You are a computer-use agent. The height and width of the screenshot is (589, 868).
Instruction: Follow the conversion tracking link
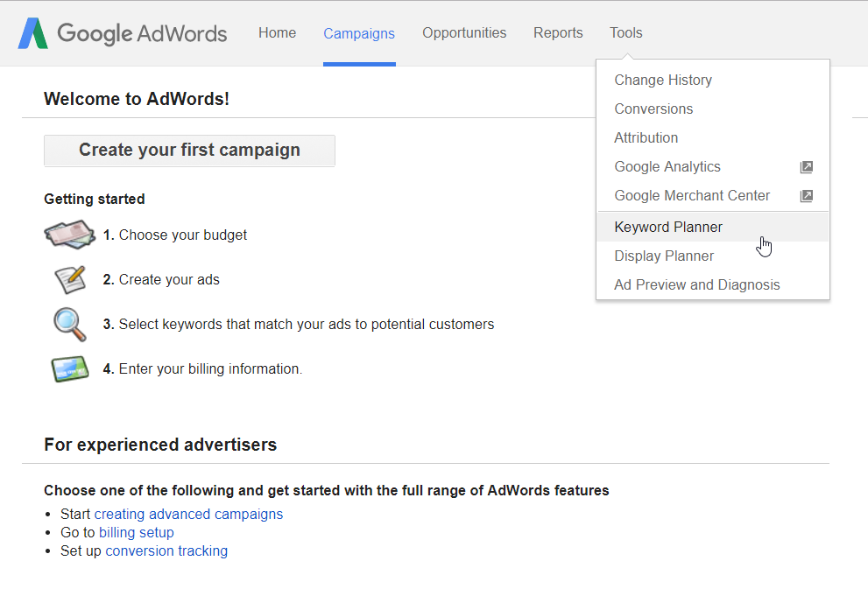tap(166, 550)
